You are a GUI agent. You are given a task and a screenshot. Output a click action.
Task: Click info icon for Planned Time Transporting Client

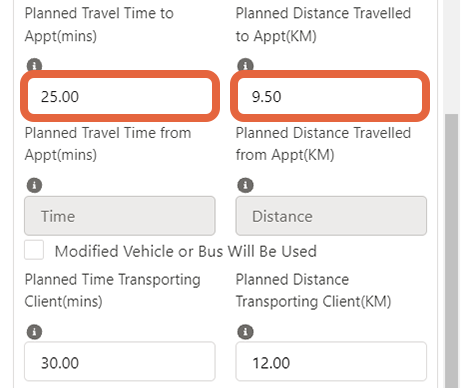34,332
